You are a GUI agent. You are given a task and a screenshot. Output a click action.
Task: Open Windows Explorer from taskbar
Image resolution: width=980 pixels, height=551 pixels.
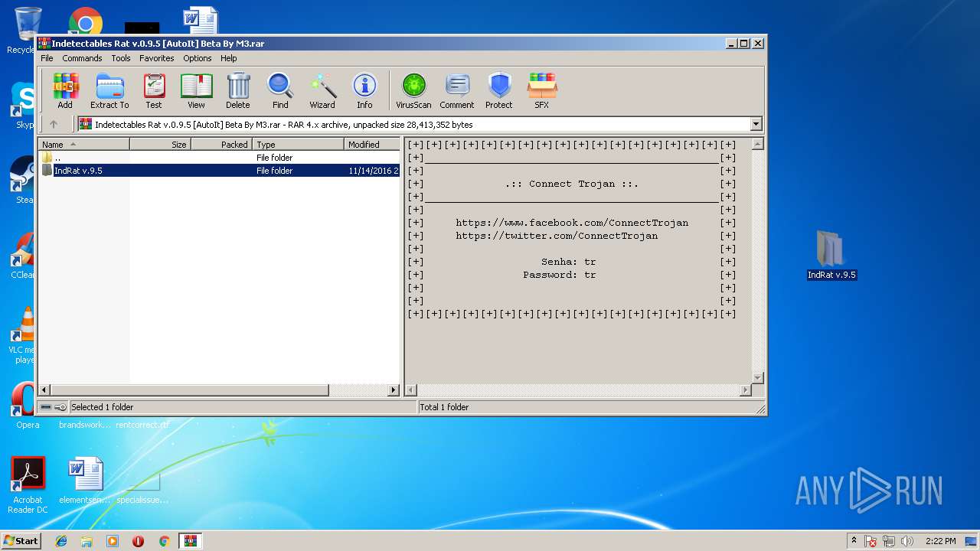[x=87, y=541]
